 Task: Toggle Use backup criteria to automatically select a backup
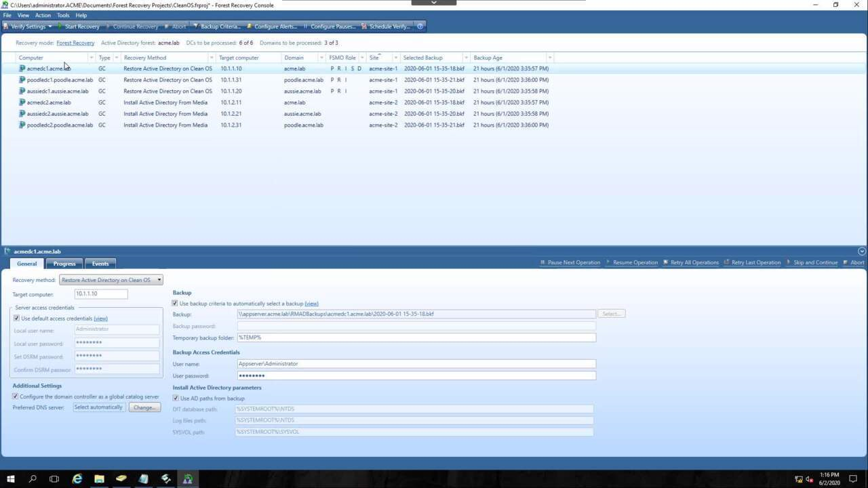[175, 304]
